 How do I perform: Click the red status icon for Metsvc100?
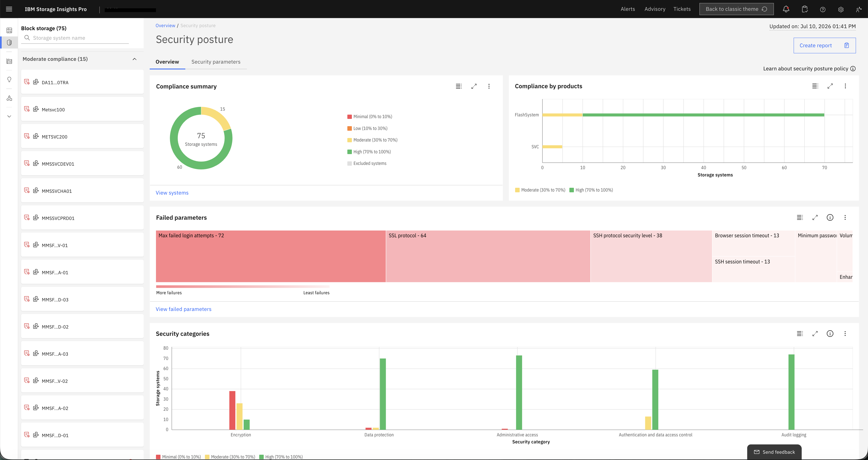pyautogui.click(x=27, y=109)
